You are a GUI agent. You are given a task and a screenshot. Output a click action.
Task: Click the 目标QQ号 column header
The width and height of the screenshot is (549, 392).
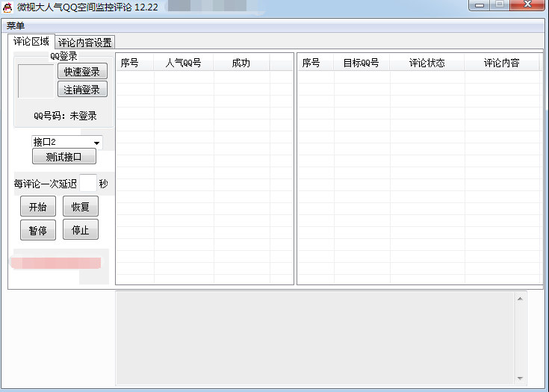coord(362,63)
